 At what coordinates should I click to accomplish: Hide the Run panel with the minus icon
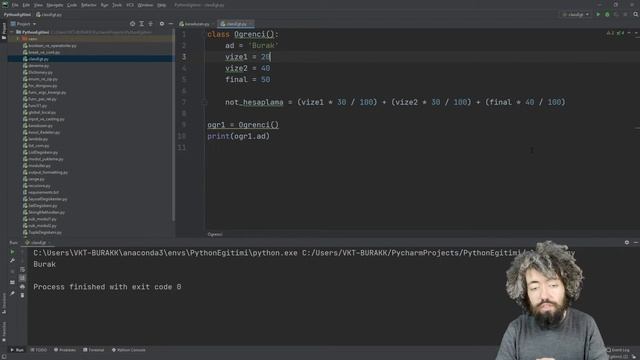coord(636,242)
